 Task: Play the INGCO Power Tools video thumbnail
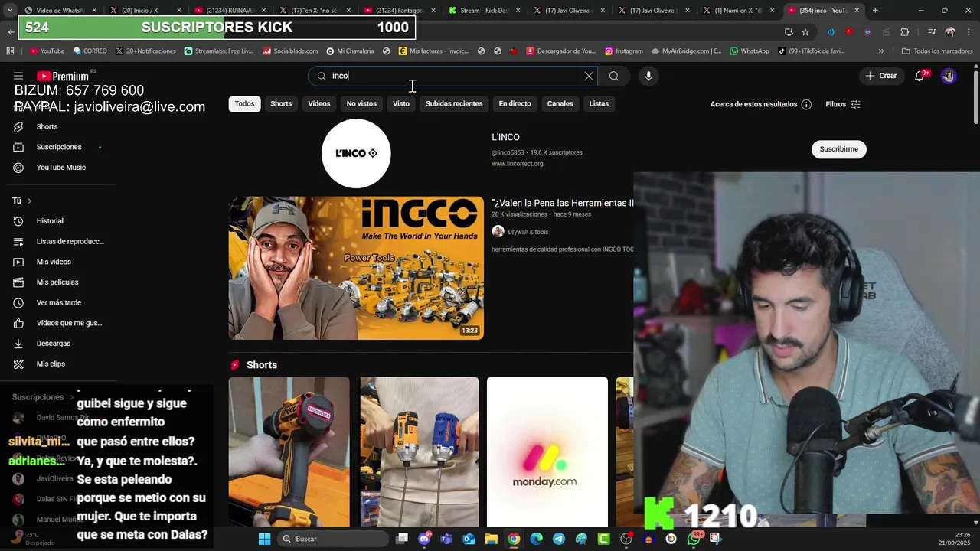click(356, 268)
